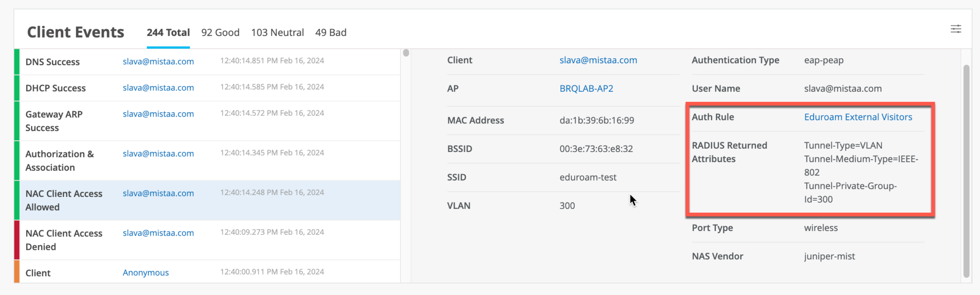
Task: Click slava@mistaa.com link in DNS Success row
Action: point(158,61)
